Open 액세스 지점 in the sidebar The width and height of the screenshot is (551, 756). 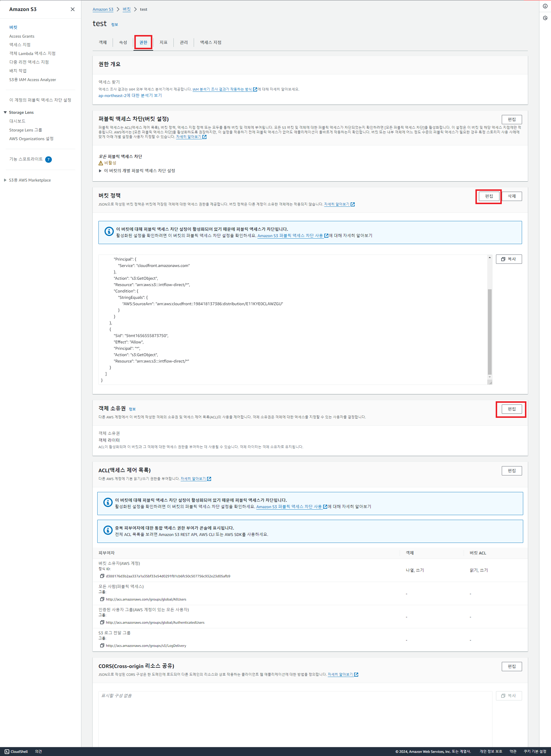tap(20, 45)
